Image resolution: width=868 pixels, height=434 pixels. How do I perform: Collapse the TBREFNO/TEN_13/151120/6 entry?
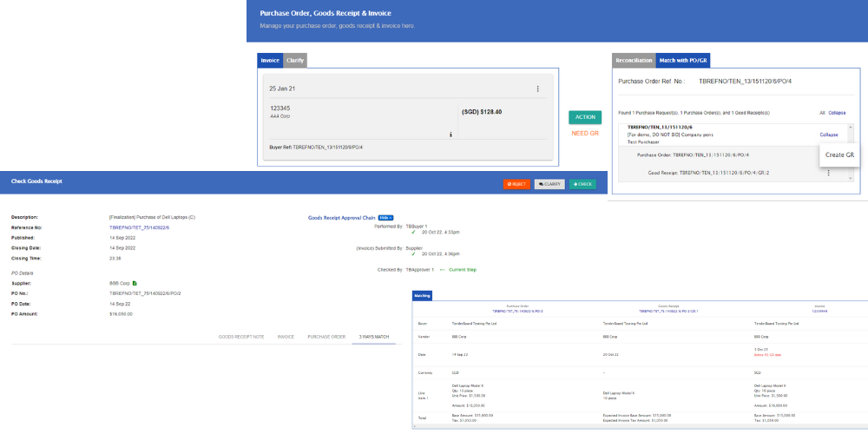click(829, 135)
